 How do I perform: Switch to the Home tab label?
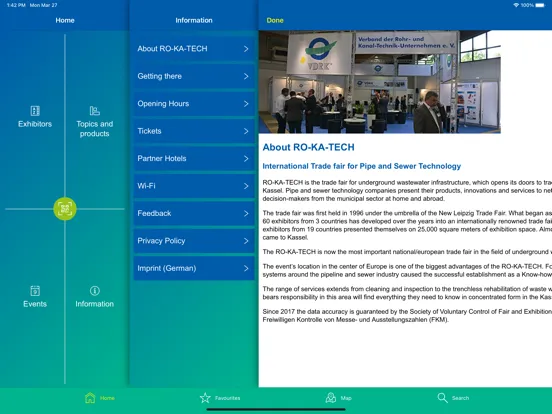coord(107,398)
